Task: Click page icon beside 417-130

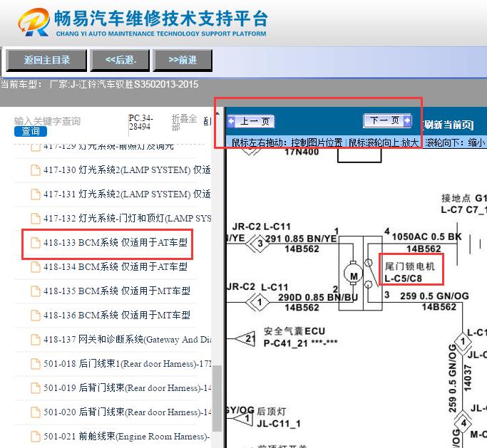Action: (x=36, y=170)
